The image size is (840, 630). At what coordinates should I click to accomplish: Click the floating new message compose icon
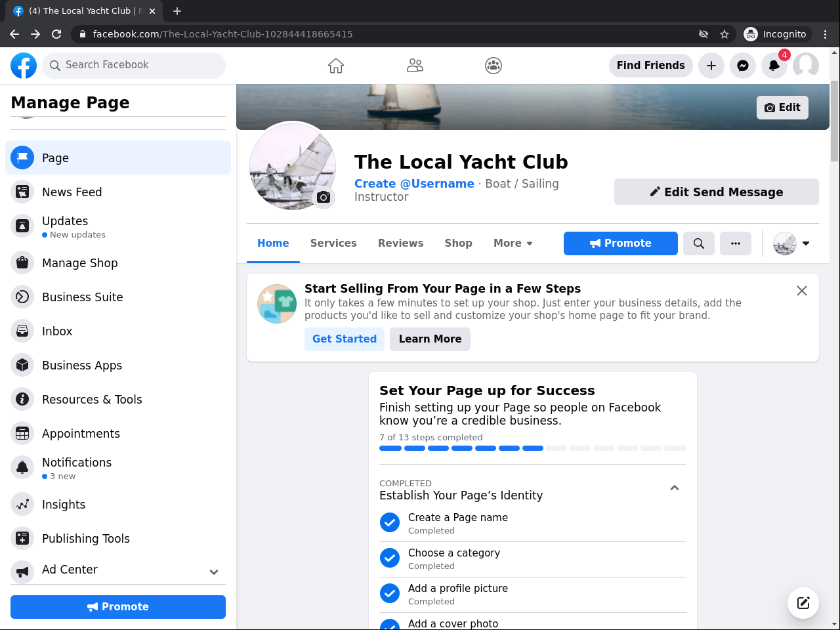[x=803, y=603]
